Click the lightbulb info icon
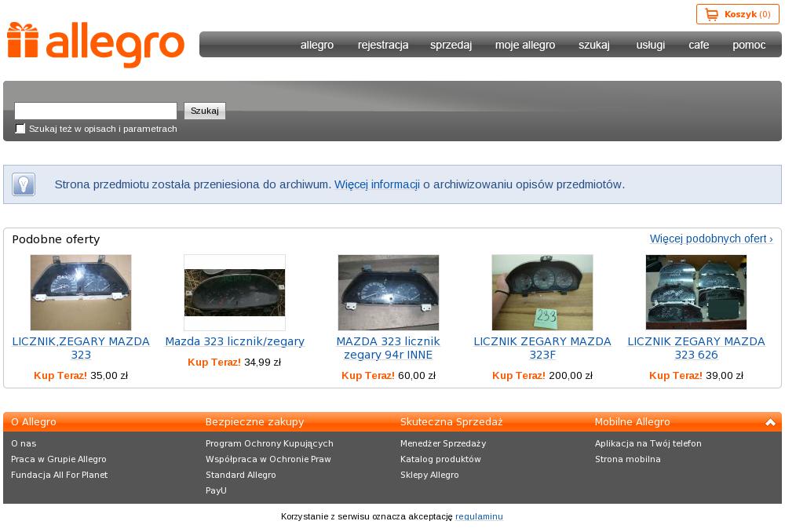 [x=24, y=184]
